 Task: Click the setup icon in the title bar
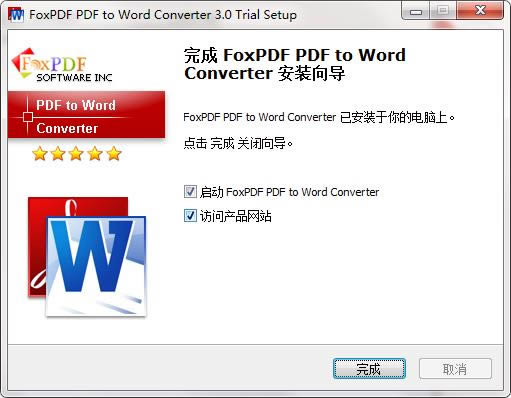(x=16, y=15)
